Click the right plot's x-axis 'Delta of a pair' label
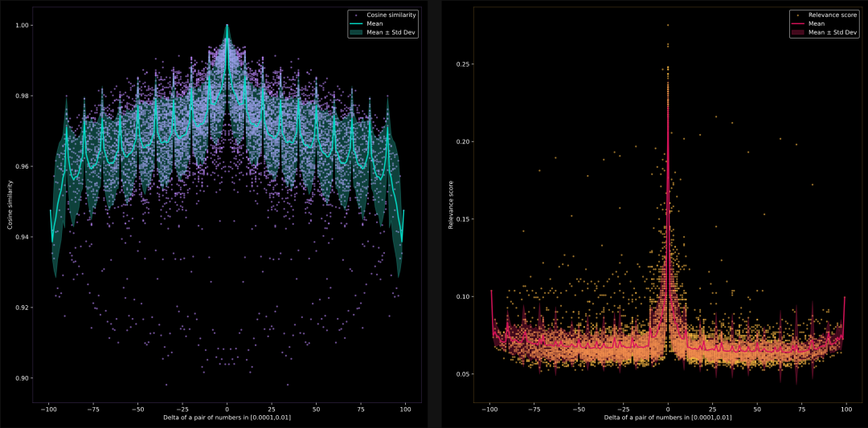This screenshot has width=868, height=428. tap(668, 417)
